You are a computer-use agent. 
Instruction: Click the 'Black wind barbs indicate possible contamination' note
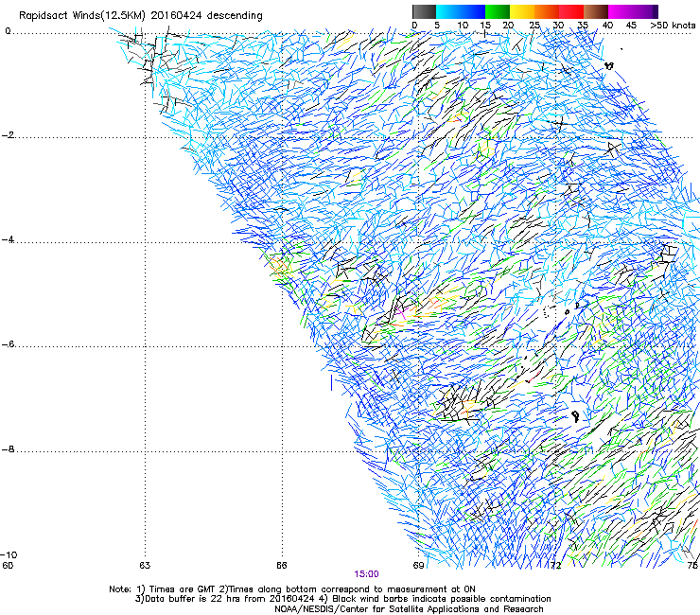point(442,599)
